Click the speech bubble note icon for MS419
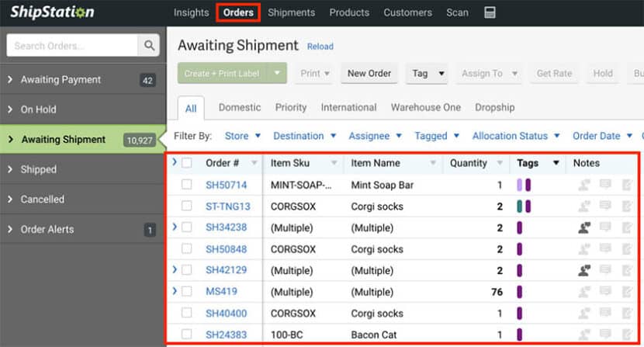Viewport: 644px width, 347px height. (605, 292)
